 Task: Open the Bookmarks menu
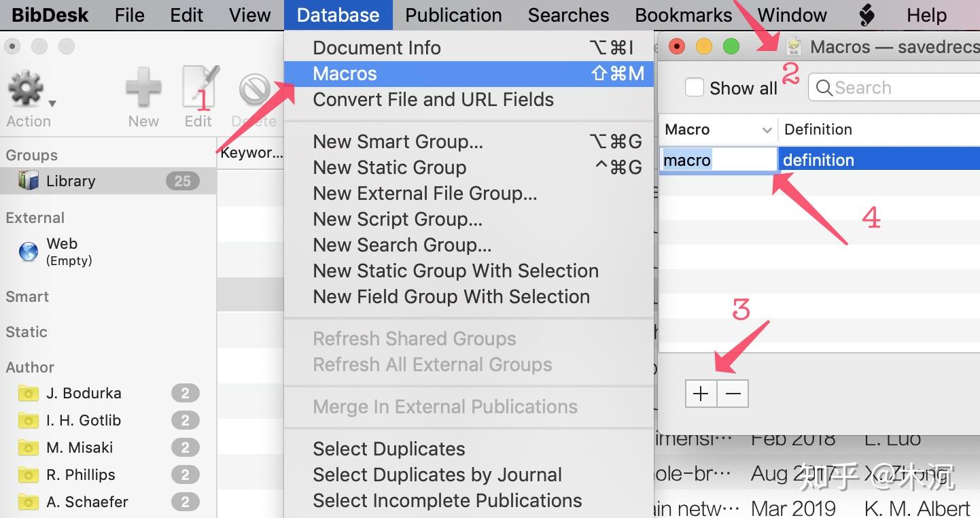[682, 14]
